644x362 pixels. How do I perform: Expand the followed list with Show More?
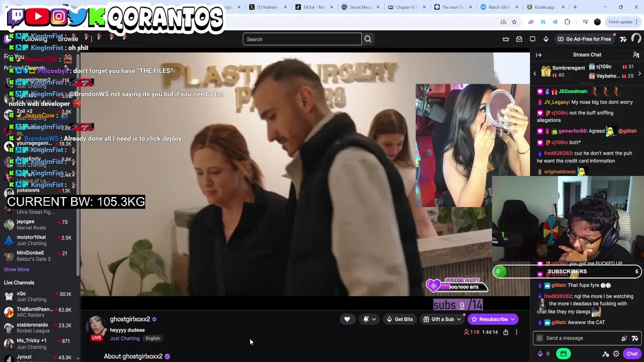click(17, 269)
